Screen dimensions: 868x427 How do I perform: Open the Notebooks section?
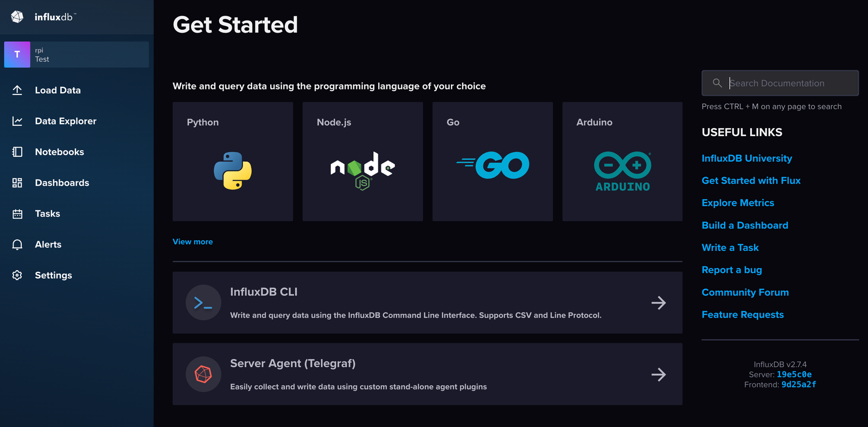coord(60,152)
